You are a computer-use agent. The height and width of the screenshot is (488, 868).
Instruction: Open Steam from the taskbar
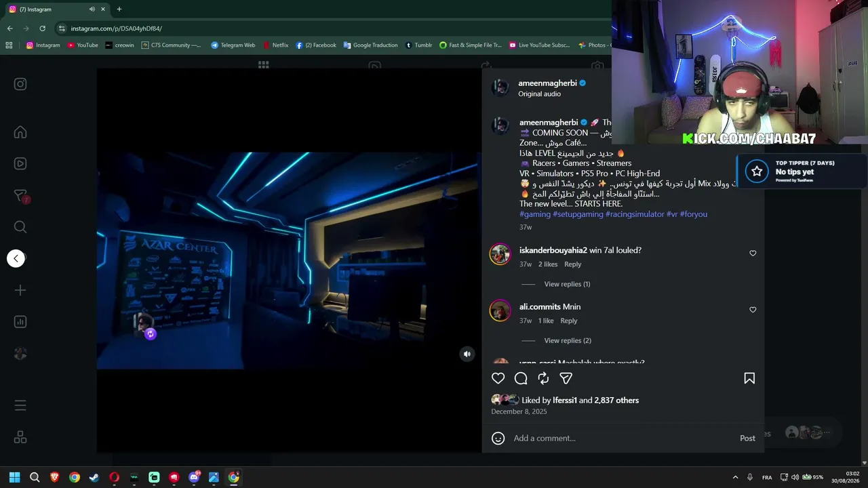coord(94,477)
